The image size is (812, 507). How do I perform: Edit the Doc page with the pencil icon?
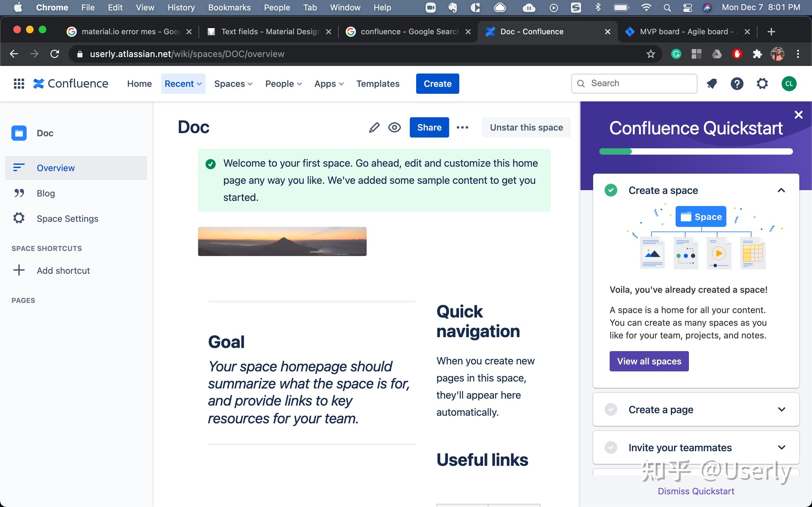pos(374,127)
